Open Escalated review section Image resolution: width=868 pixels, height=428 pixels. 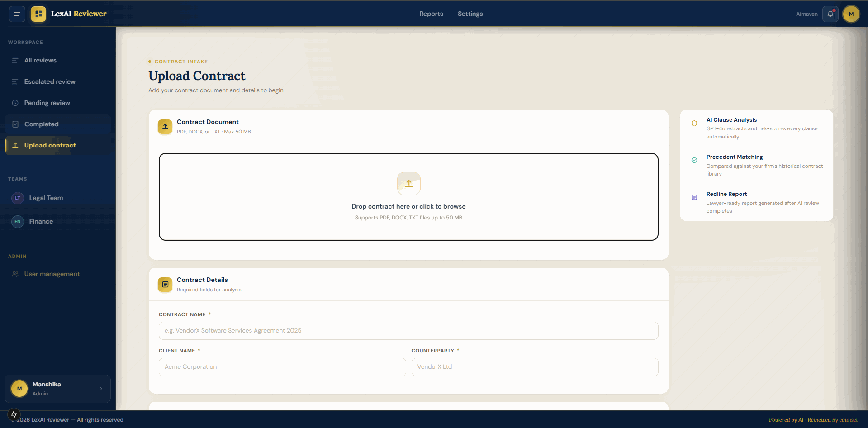pyautogui.click(x=58, y=82)
